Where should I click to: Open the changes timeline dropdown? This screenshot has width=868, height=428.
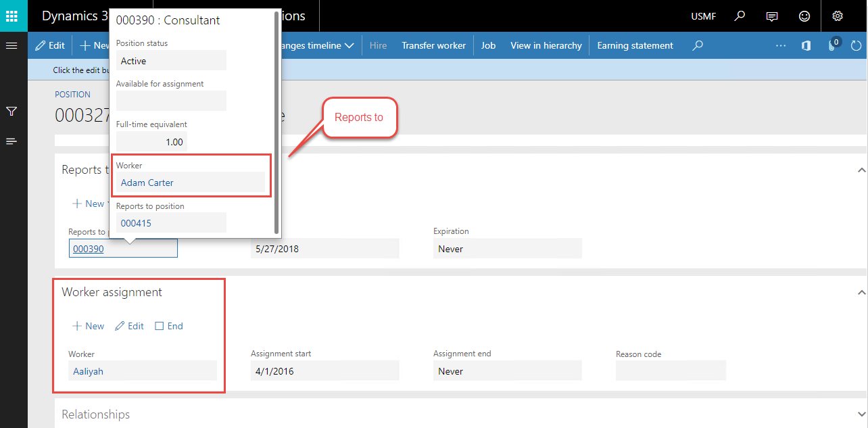349,45
